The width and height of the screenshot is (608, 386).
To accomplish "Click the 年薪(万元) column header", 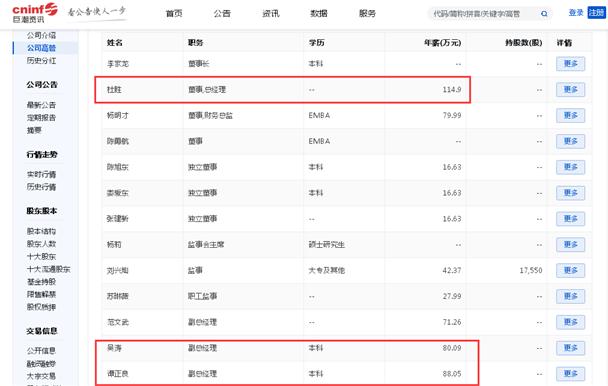I will click(x=442, y=43).
